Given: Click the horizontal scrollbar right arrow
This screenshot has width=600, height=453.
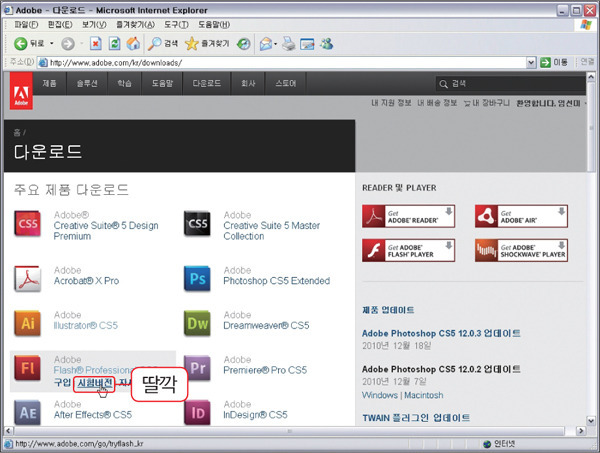Looking at the screenshot, I should tap(581, 431).
